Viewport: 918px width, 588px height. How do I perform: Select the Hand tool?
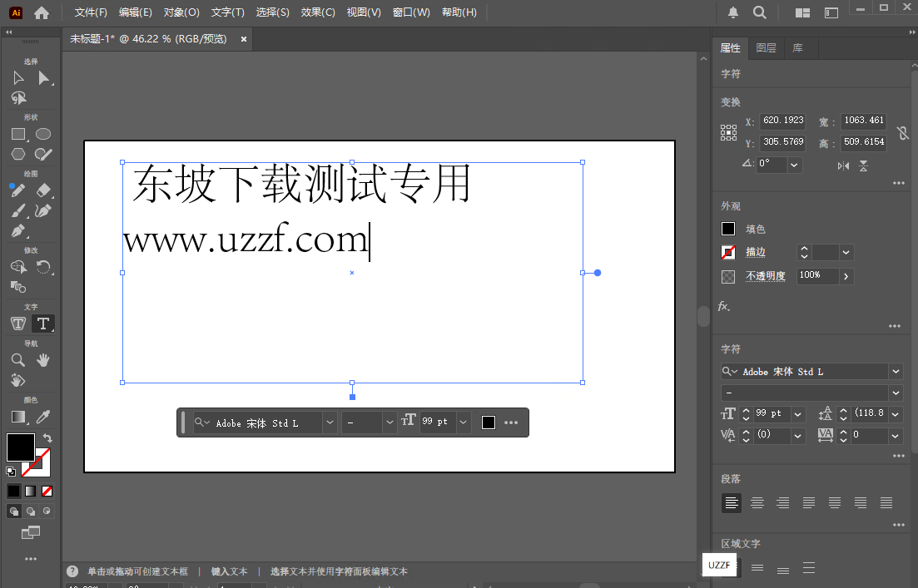(43, 359)
